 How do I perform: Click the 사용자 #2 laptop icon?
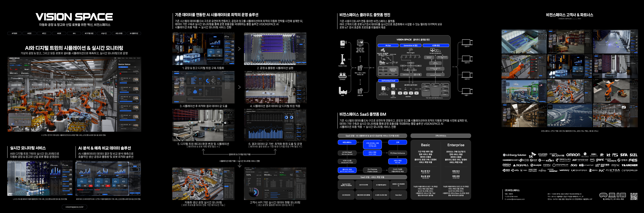click(x=467, y=58)
